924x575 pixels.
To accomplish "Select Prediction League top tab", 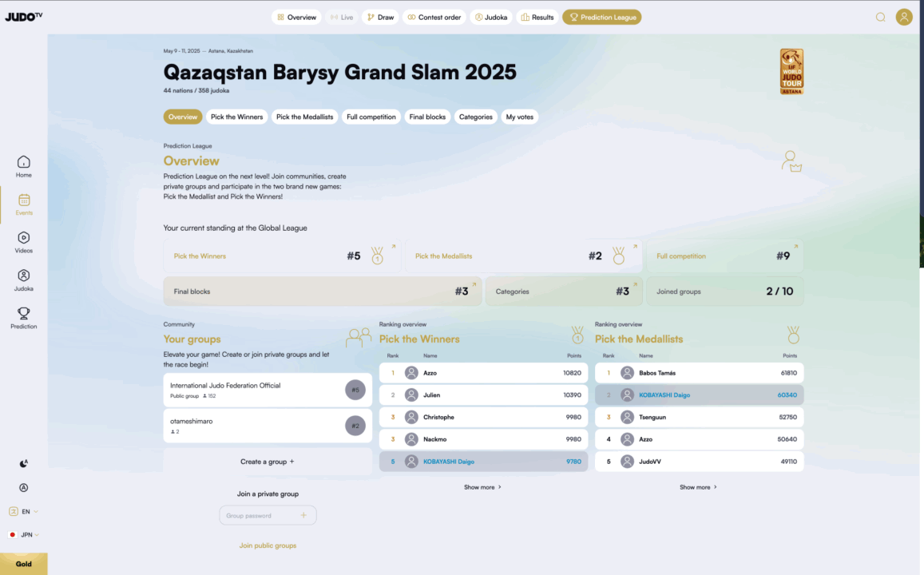I will (601, 17).
